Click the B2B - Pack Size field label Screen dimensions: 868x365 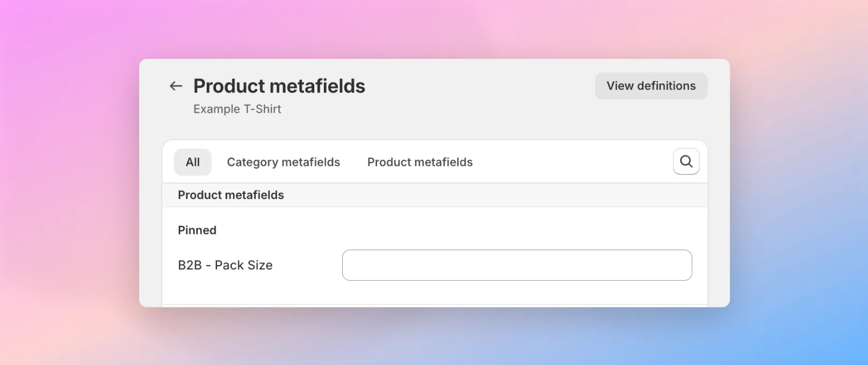(225, 265)
